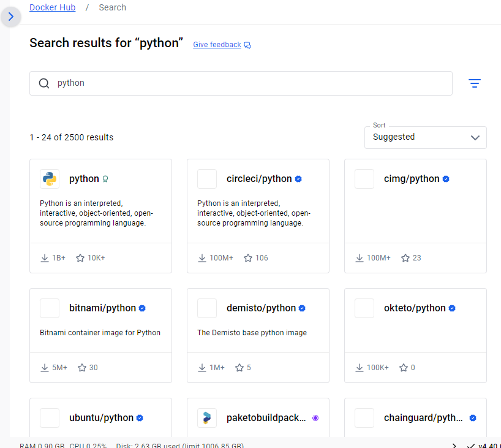Click the star icon showing 30
Screen dimensions: 501x448
tap(82, 368)
